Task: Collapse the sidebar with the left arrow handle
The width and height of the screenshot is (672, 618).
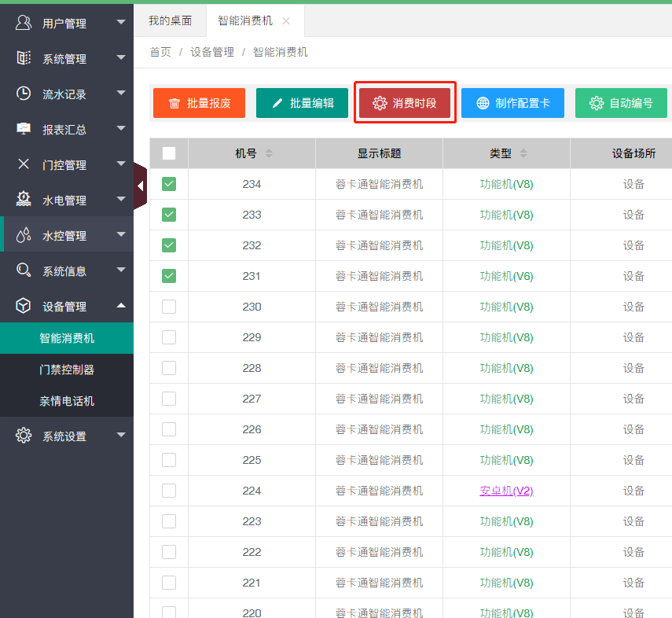Action: pos(140,186)
